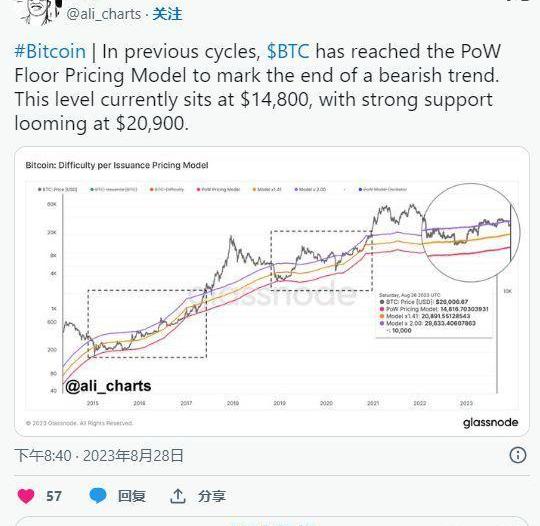Screen dimensions: 540x526
Task: Toggle the Model x2.00 legend entry
Action: (310, 189)
